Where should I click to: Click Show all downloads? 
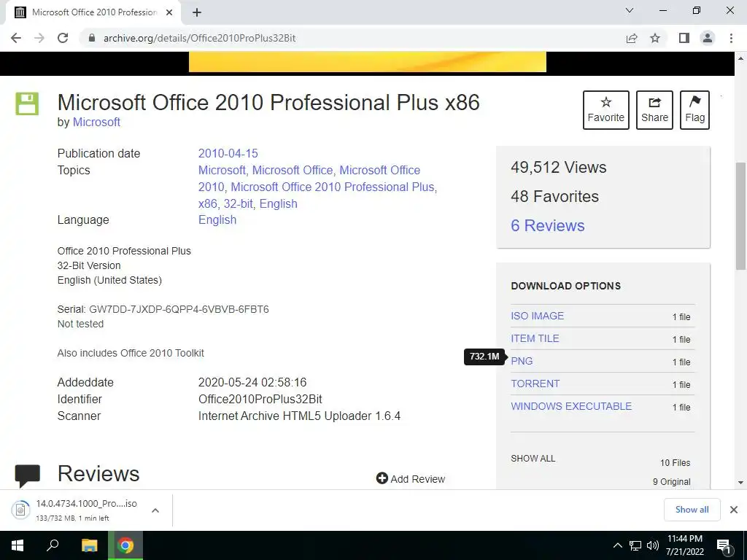point(692,510)
